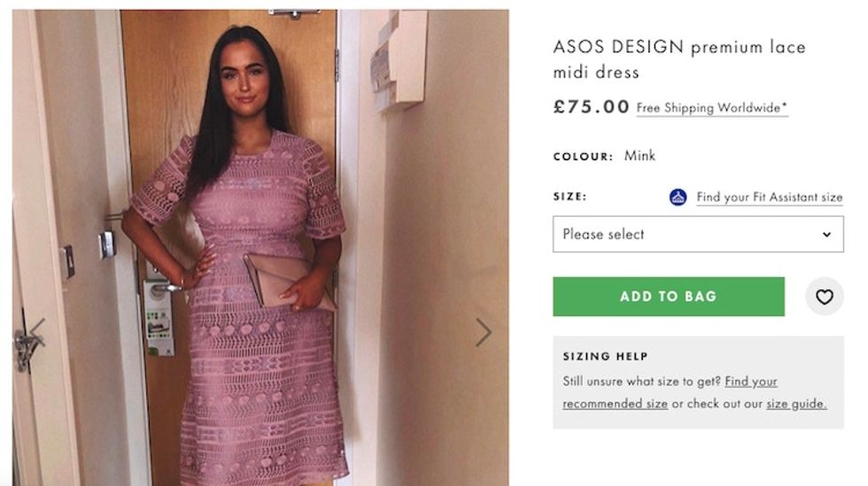
Task: Click the £75.00 price
Action: tap(591, 107)
